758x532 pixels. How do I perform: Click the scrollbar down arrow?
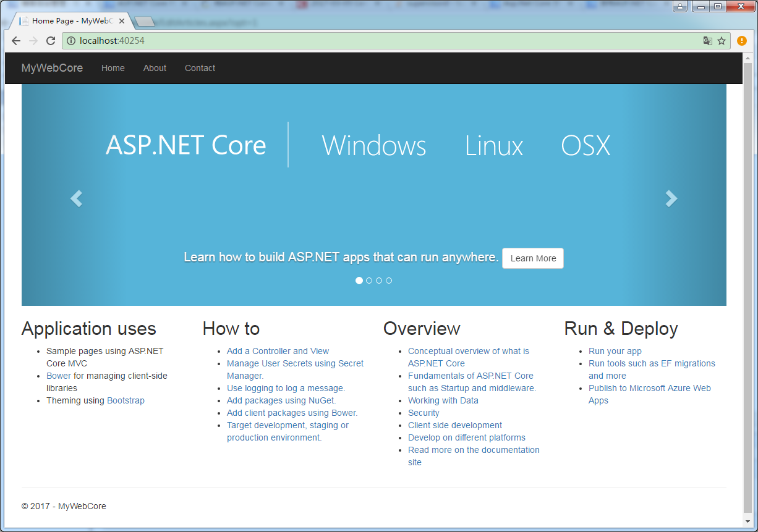click(747, 522)
